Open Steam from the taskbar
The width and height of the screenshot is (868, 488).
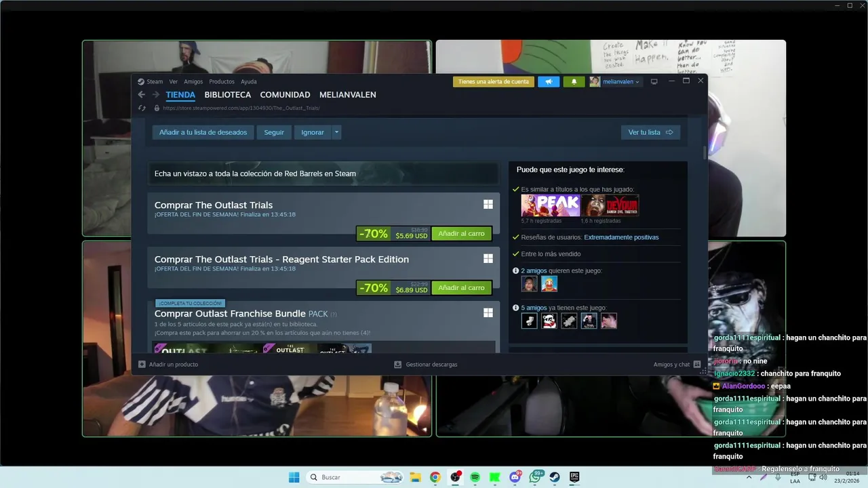tap(555, 477)
